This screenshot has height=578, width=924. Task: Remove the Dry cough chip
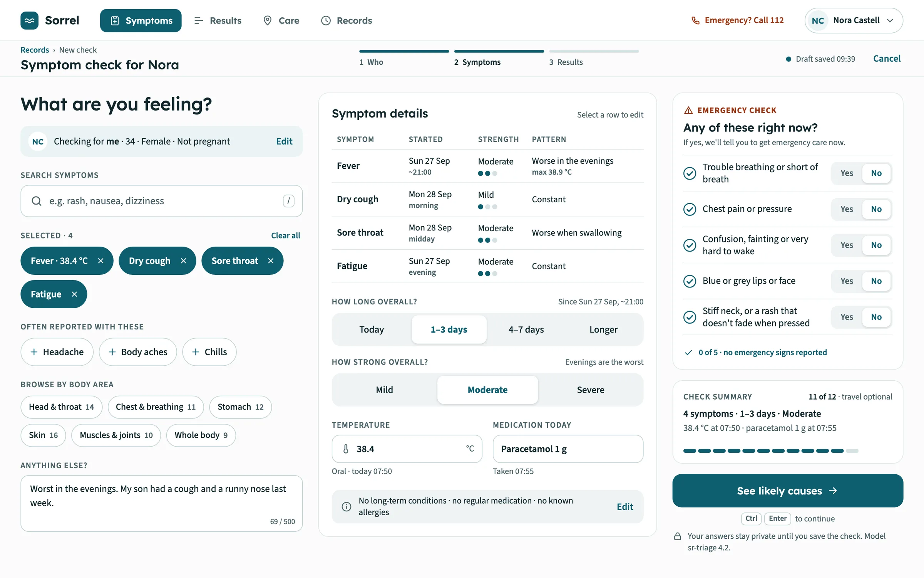point(184,261)
